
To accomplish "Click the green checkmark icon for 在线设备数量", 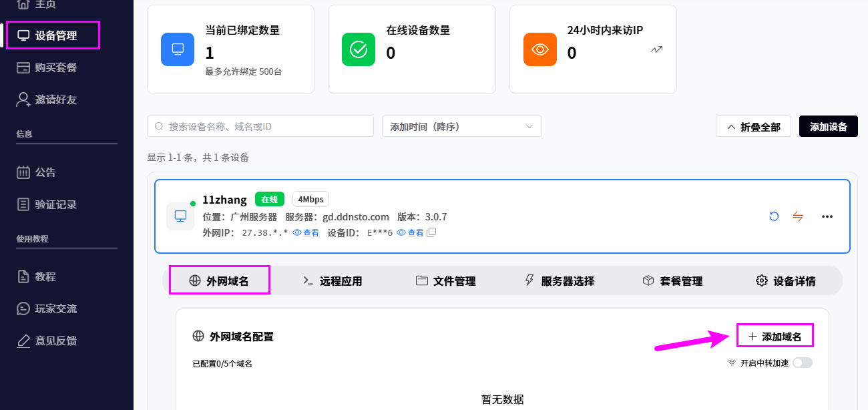I will point(359,49).
